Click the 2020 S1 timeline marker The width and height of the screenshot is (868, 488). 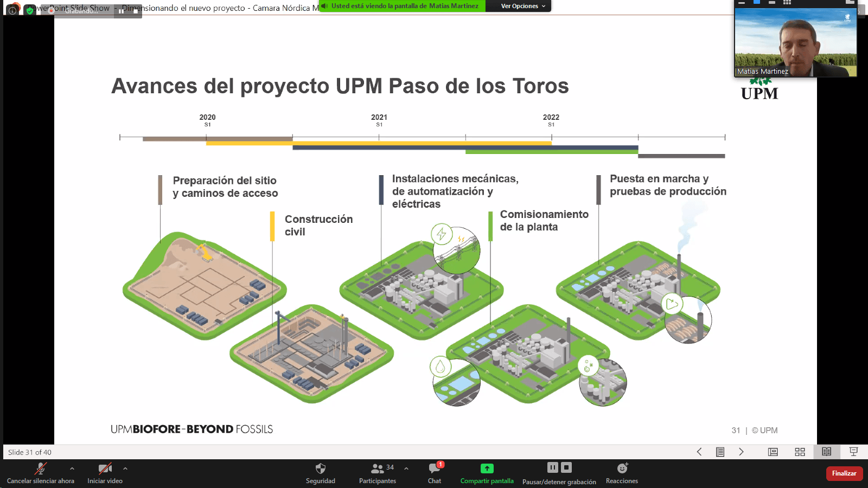pos(207,120)
